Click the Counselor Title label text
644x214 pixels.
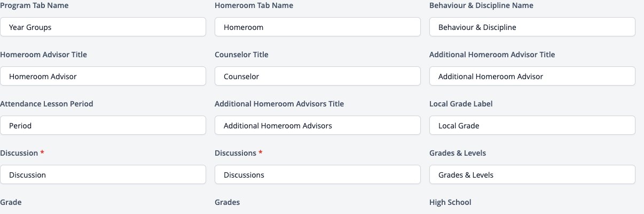pos(241,55)
